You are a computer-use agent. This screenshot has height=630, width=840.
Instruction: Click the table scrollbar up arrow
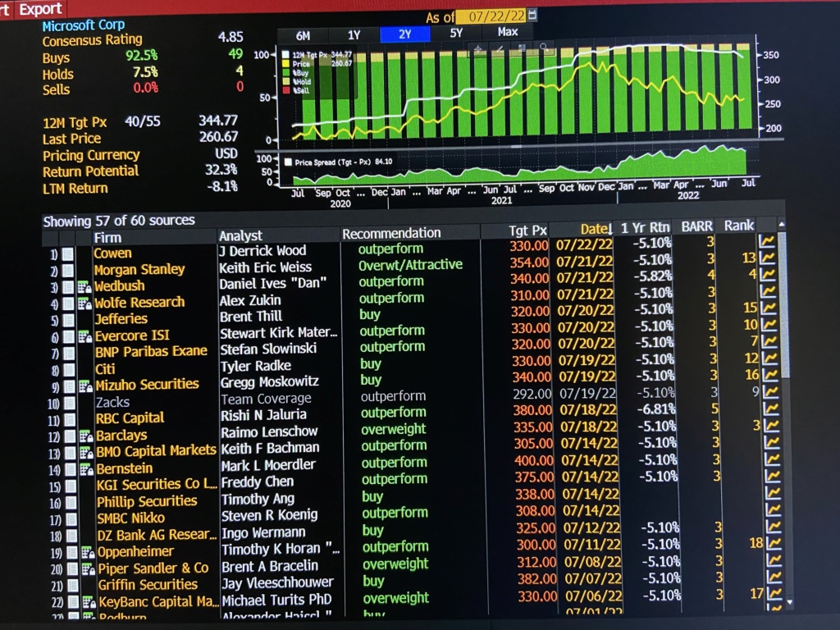pyautogui.click(x=782, y=224)
